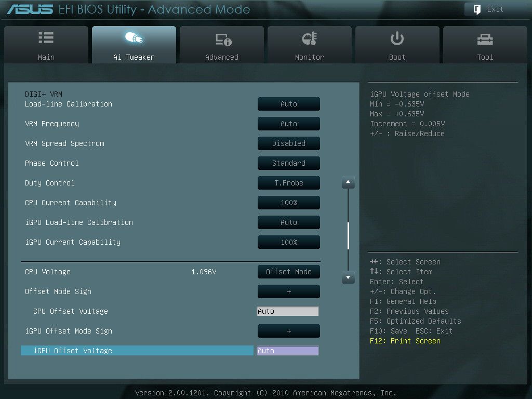Click the iGPU Offset Voltage Auto field

click(288, 351)
